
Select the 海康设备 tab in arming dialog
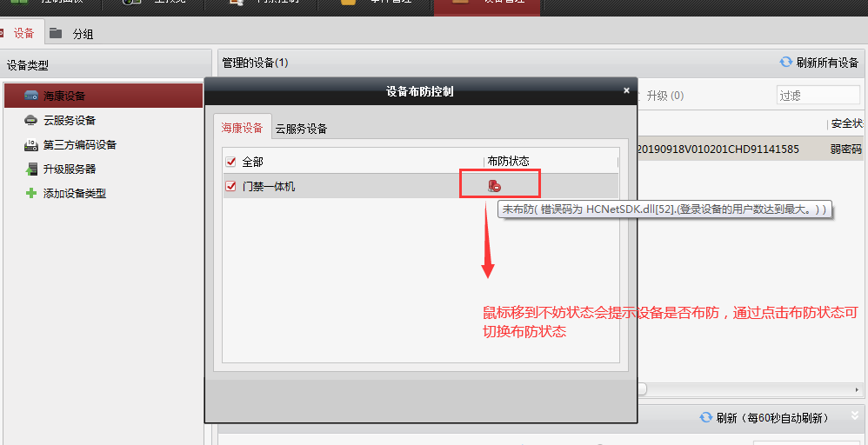(x=243, y=127)
